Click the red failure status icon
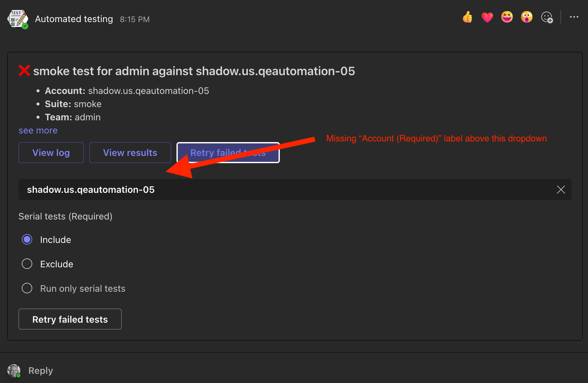The image size is (588, 383). (x=24, y=71)
